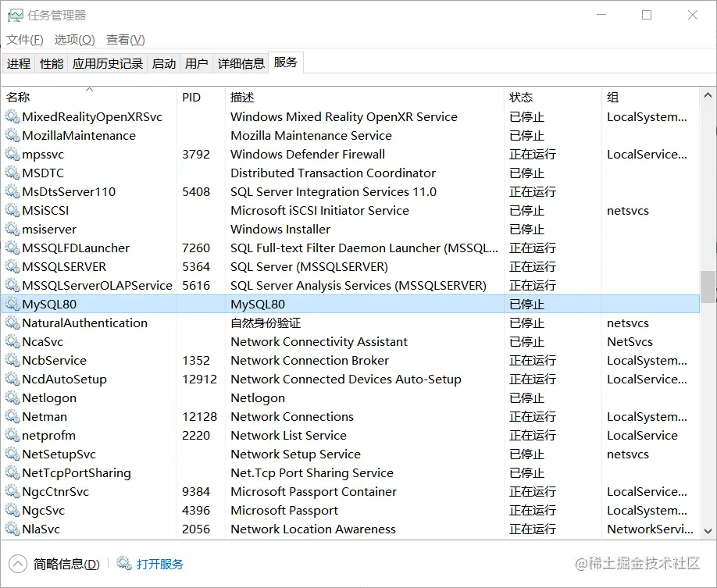Click the Microsoft Passport Container description
The width and height of the screenshot is (717, 588).
[314, 491]
